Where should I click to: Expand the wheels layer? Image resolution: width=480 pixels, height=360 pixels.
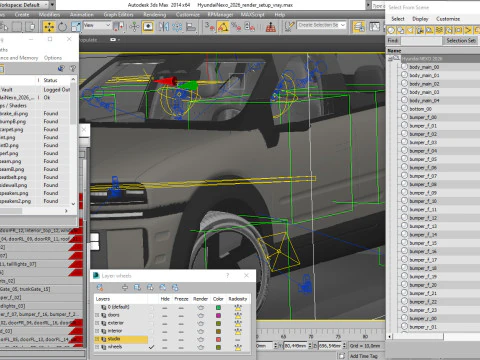point(97,347)
